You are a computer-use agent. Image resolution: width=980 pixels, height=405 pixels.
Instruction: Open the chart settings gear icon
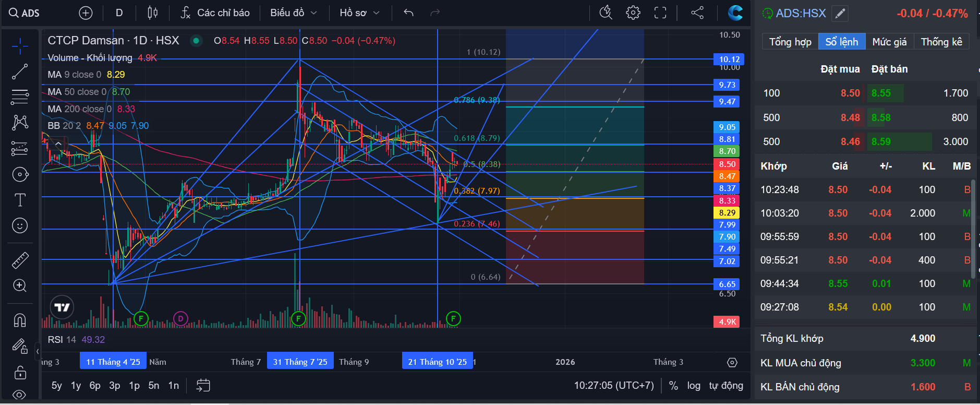633,13
